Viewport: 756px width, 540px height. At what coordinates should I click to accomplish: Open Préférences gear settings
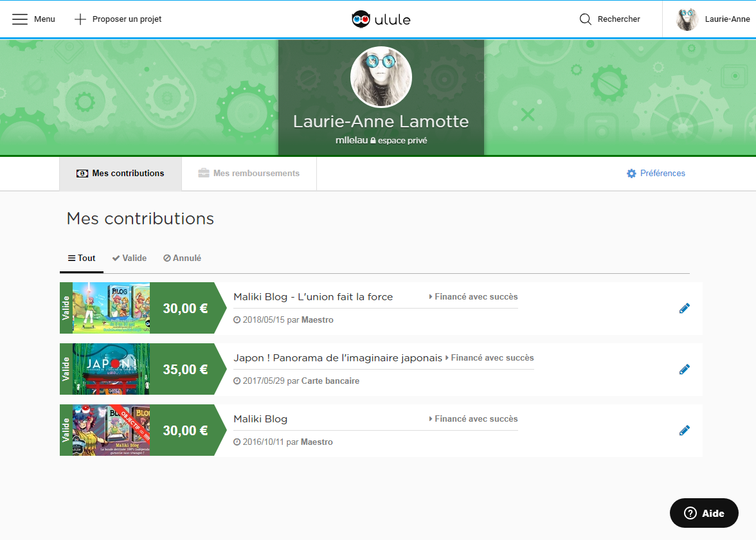coord(656,174)
